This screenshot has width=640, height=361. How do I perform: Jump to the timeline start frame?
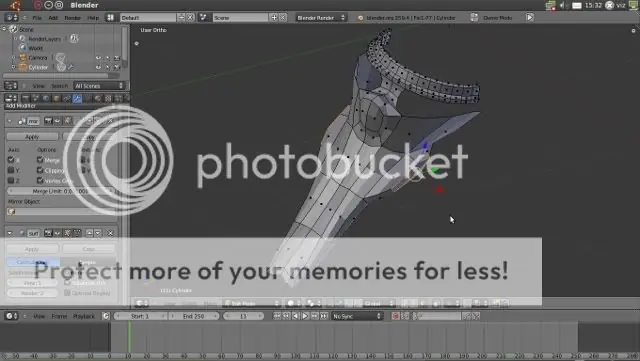277,316
